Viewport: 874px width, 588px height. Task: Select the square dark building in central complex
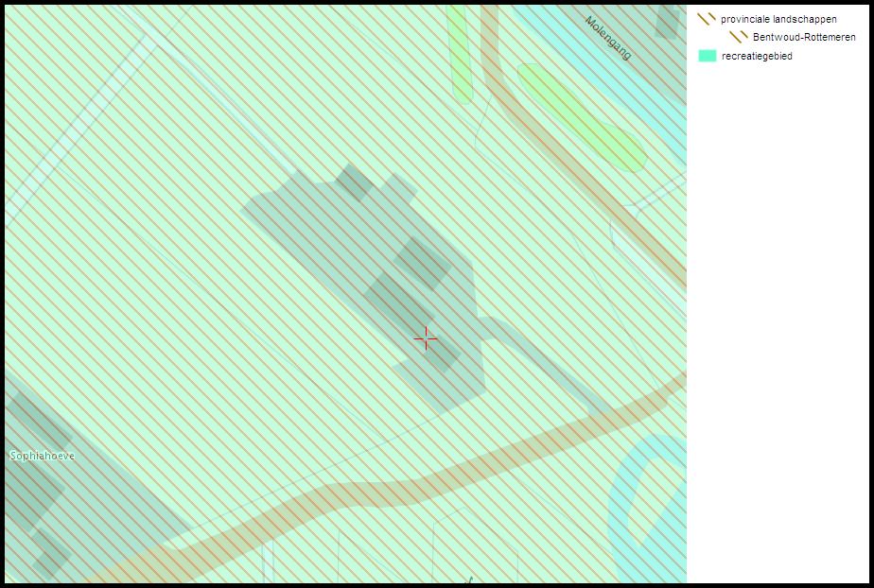(423, 264)
